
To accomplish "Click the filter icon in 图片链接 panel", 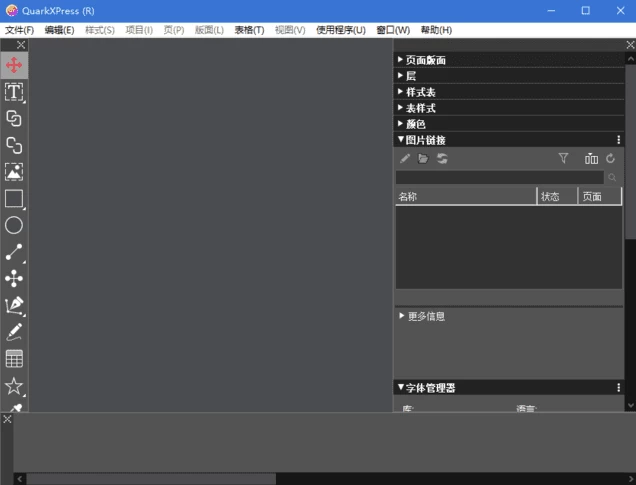I will [563, 158].
